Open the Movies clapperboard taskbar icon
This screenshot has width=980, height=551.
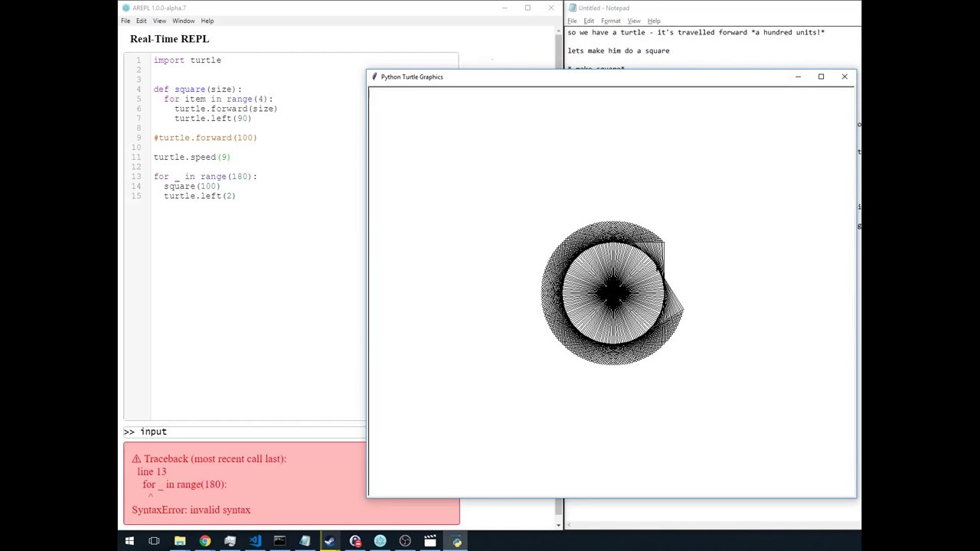tap(430, 542)
